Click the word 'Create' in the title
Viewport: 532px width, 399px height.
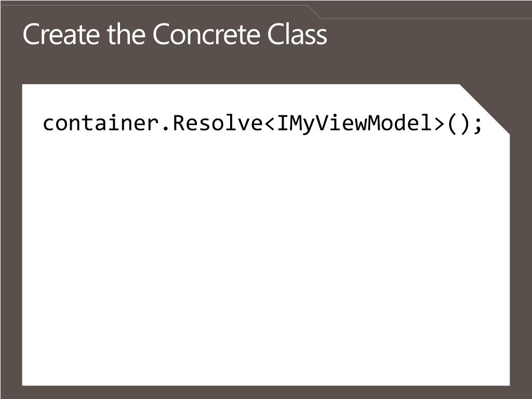(x=61, y=34)
